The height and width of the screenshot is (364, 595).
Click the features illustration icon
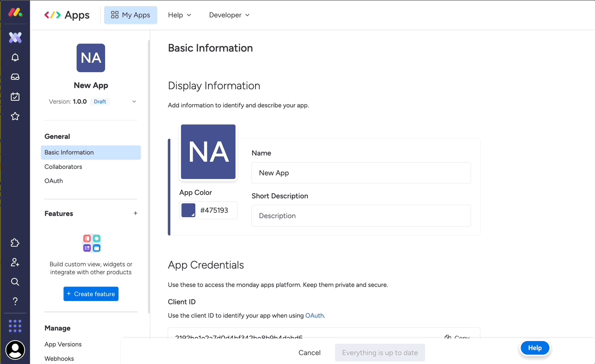[92, 243]
